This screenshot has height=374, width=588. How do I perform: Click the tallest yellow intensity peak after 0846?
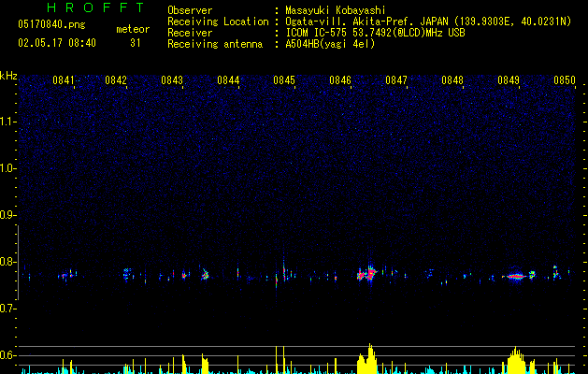pos(371,358)
